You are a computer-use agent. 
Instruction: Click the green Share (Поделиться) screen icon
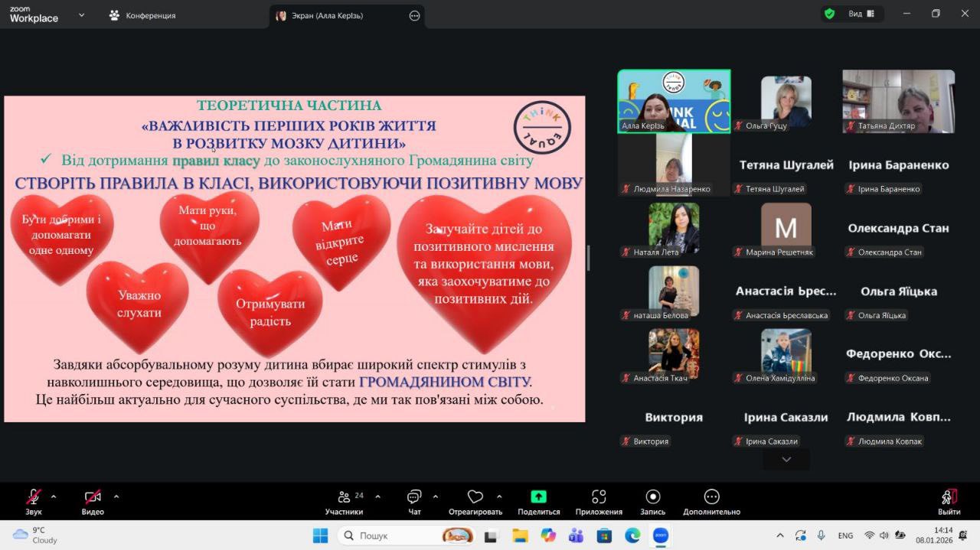click(538, 498)
